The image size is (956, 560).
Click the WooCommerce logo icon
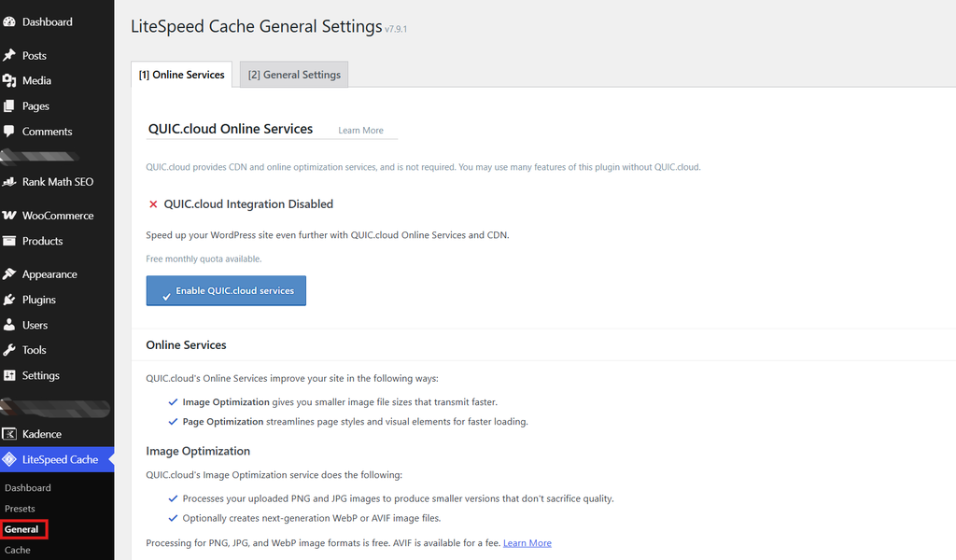pyautogui.click(x=8, y=215)
